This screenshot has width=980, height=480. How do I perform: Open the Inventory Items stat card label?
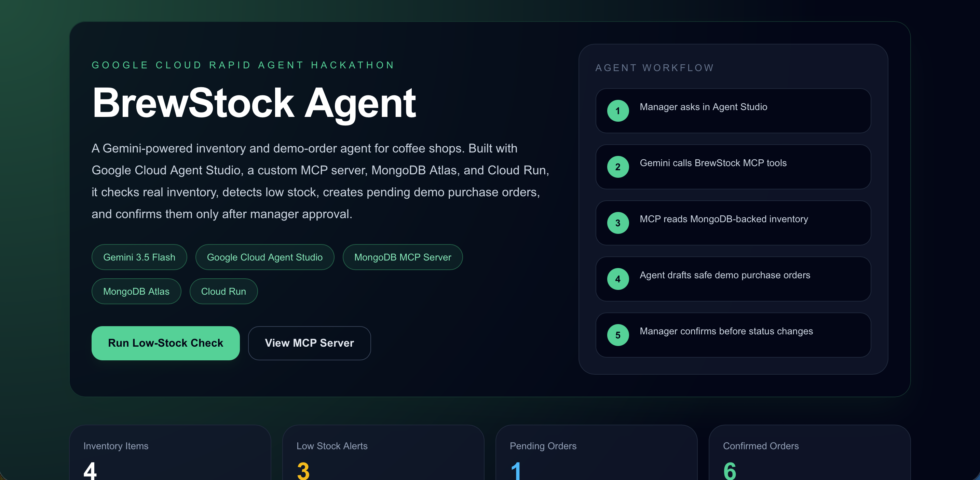[x=116, y=446]
